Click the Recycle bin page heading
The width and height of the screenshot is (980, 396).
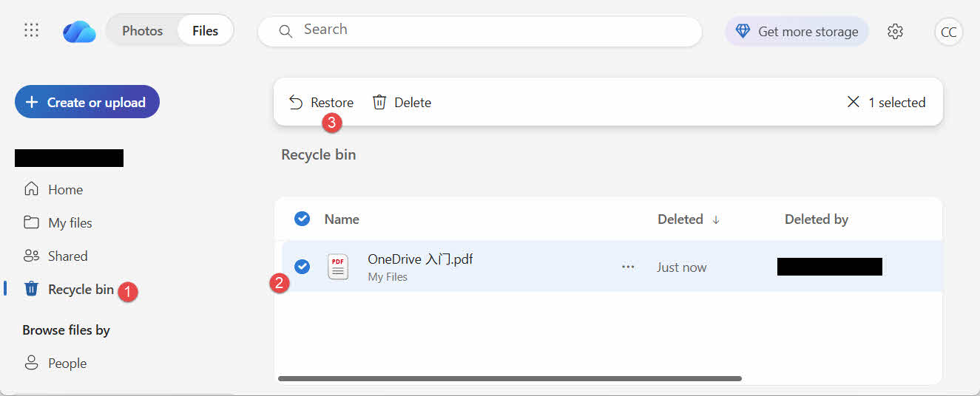(x=319, y=155)
